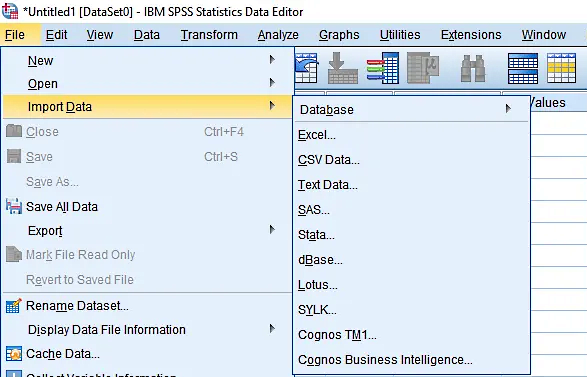587x377 pixels.
Task: Open the Window menu
Action: point(544,35)
